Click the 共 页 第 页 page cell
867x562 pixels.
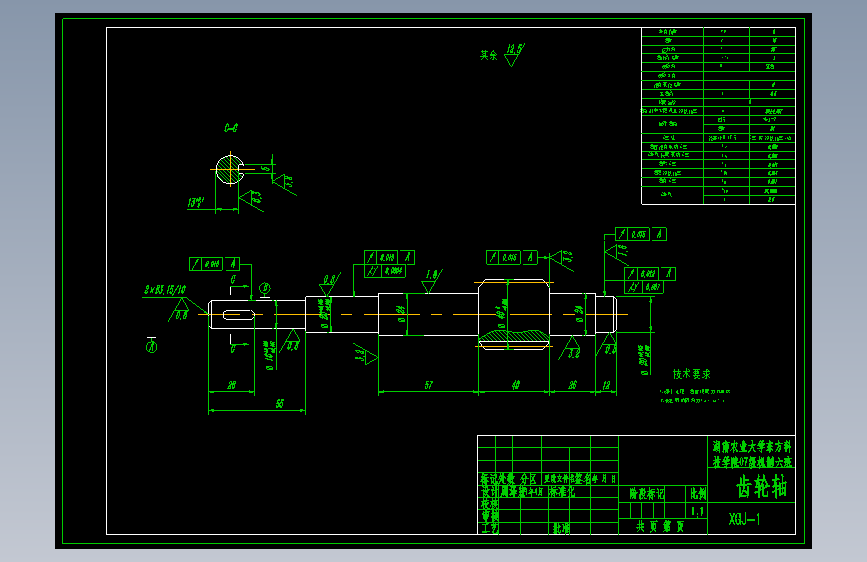tap(660, 527)
